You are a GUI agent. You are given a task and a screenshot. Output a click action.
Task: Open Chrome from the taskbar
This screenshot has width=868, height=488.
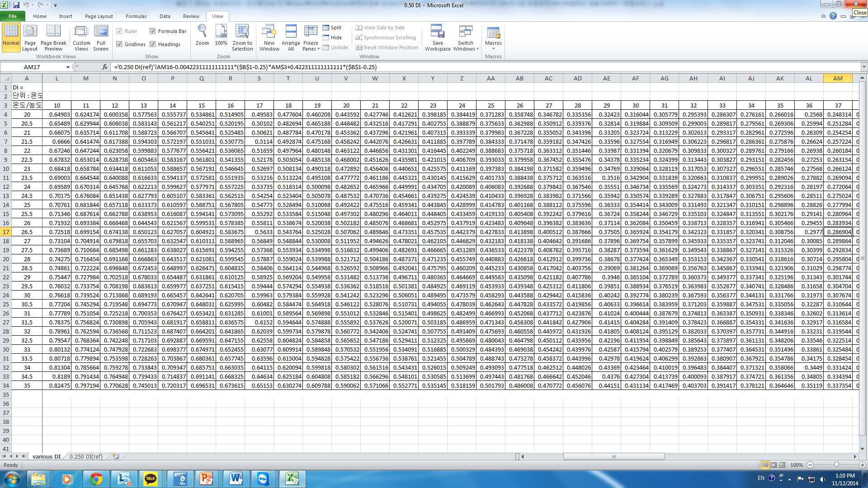(96, 479)
